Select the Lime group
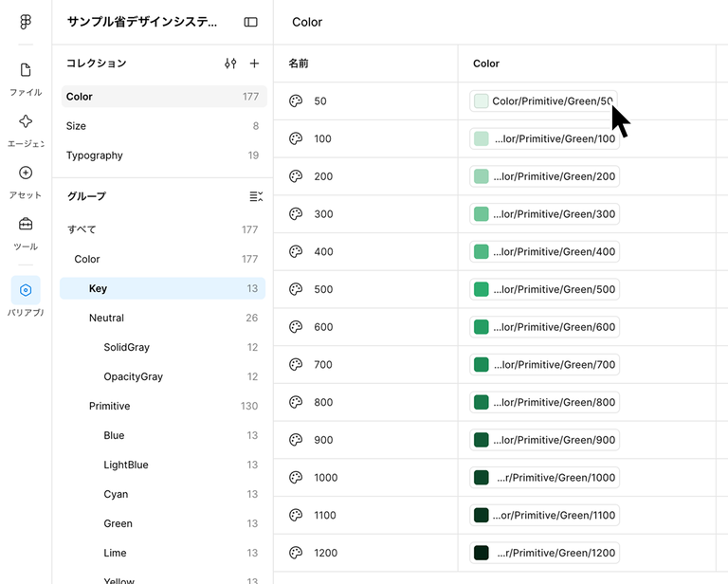This screenshot has height=584, width=728. click(x=162, y=553)
